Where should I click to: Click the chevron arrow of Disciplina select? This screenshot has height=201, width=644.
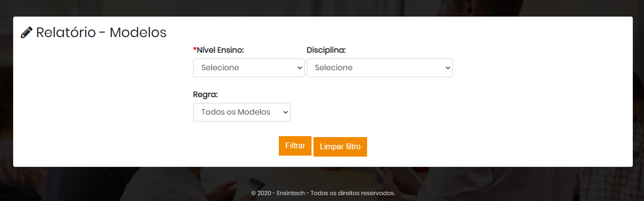pyautogui.click(x=448, y=68)
